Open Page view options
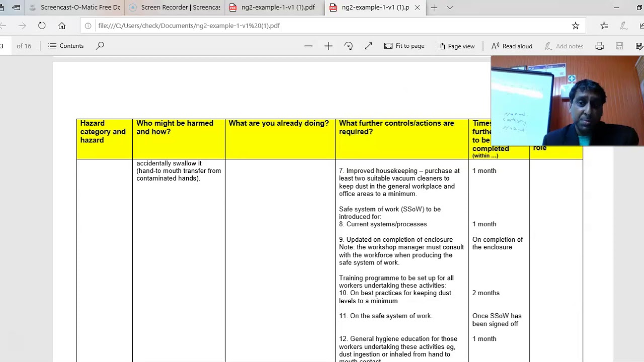Viewport: 644px width, 362px height. tap(456, 46)
